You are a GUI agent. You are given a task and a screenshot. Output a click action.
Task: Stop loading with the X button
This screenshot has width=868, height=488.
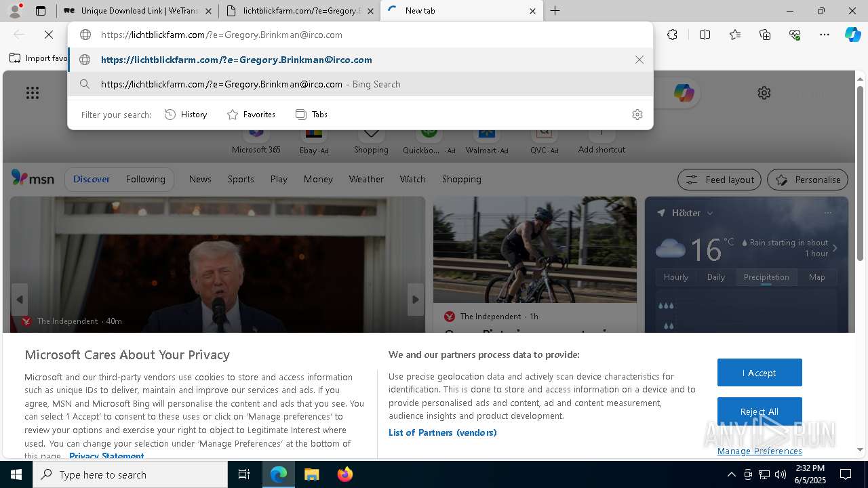click(x=48, y=35)
